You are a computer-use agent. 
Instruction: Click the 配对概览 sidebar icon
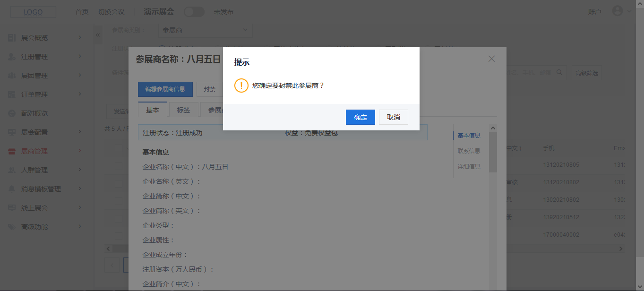[x=12, y=113]
